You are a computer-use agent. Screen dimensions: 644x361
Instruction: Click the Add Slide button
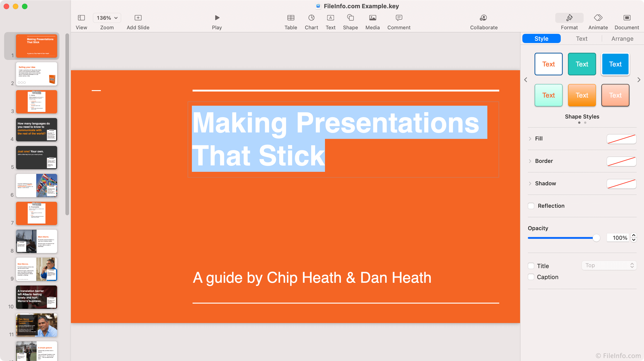click(x=137, y=21)
